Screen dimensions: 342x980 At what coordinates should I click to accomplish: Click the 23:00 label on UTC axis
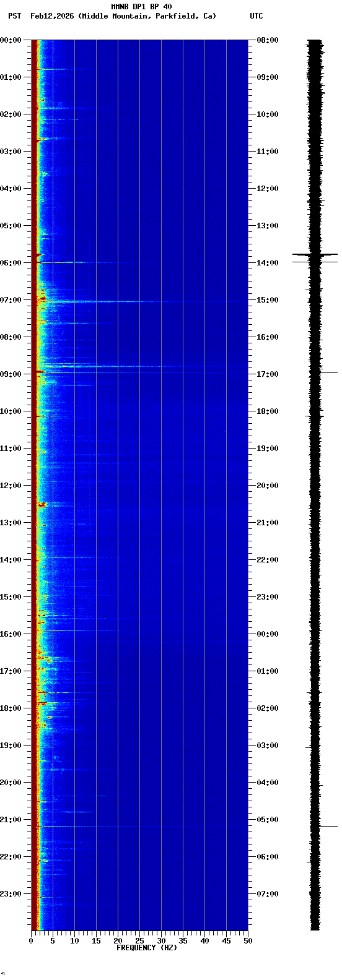coord(268,597)
